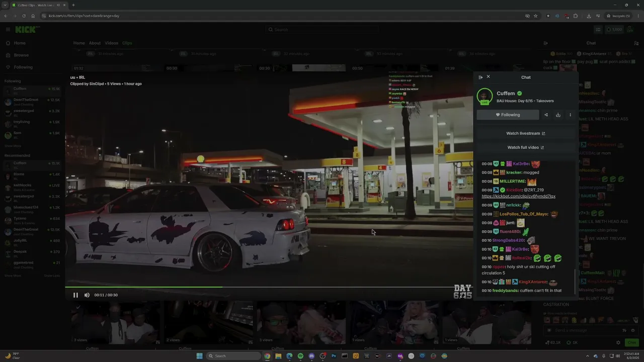Close the clip viewer with the X
This screenshot has height=362, width=644.
(x=488, y=76)
